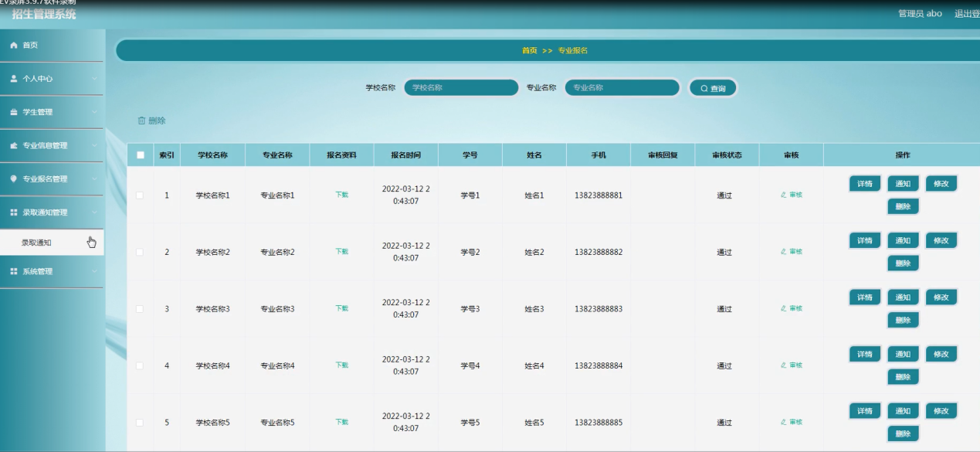Click the 查询 search button
This screenshot has height=452, width=980.
(713, 88)
